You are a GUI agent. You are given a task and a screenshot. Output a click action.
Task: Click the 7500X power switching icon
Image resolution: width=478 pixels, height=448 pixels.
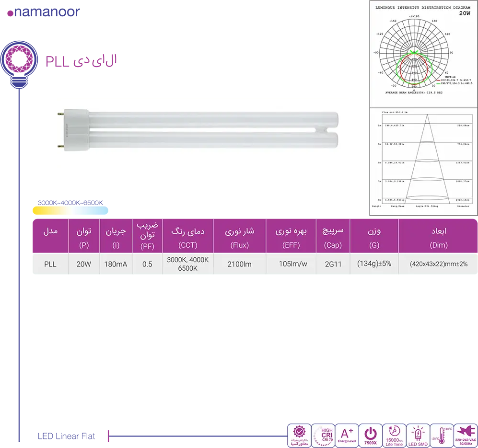370,436
